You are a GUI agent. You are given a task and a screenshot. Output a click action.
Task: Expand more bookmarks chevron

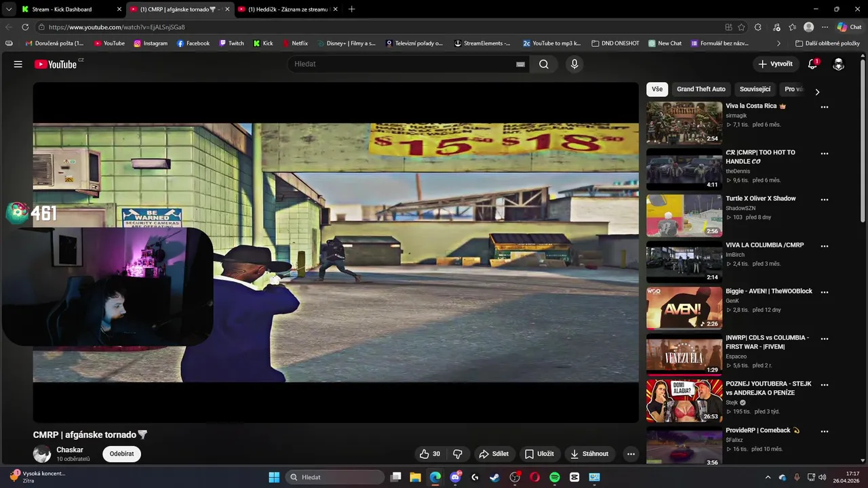(778, 43)
